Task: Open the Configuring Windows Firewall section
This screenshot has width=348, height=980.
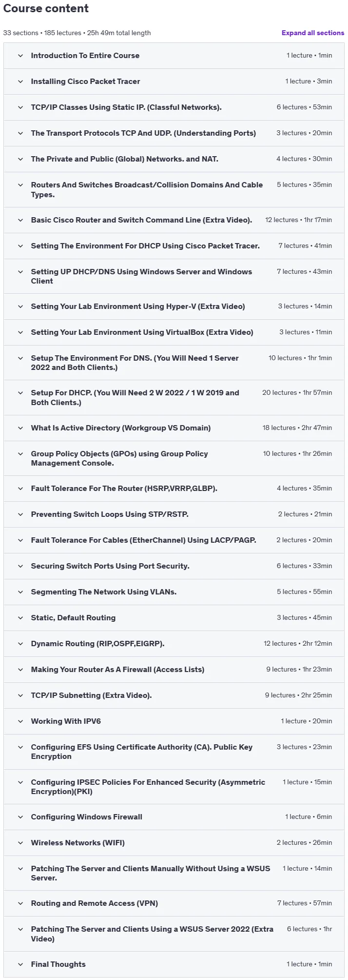Action: (x=174, y=817)
